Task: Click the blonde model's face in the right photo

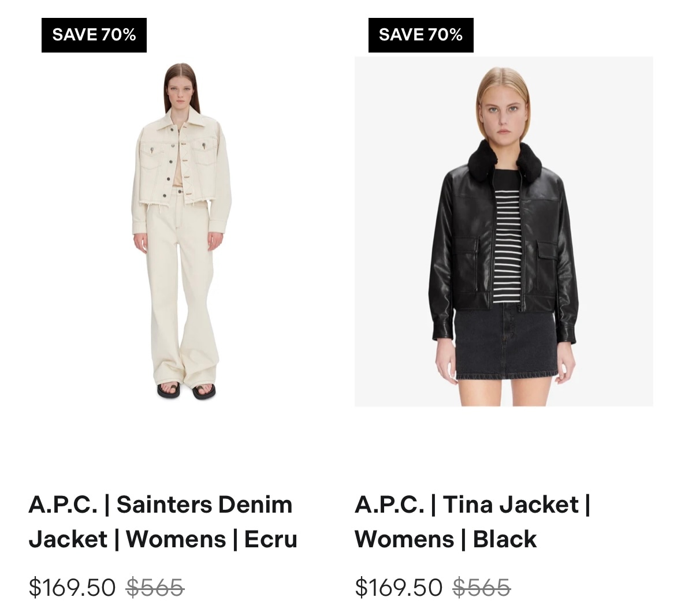Action: coord(503,114)
